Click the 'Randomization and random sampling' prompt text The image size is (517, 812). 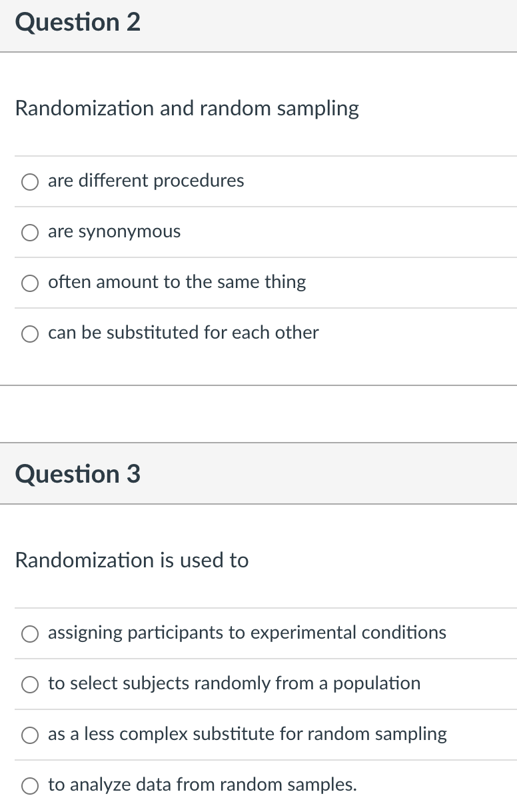187,109
